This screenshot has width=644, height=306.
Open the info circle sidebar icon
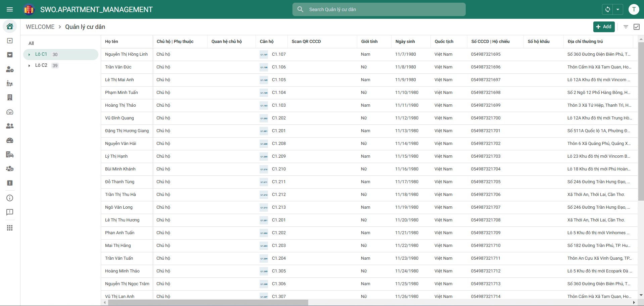coord(10,198)
